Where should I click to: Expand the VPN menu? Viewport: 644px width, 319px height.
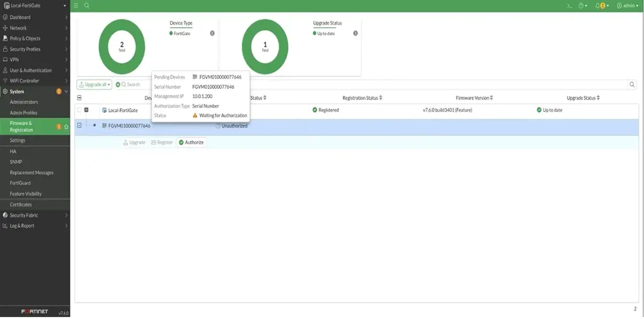point(35,60)
